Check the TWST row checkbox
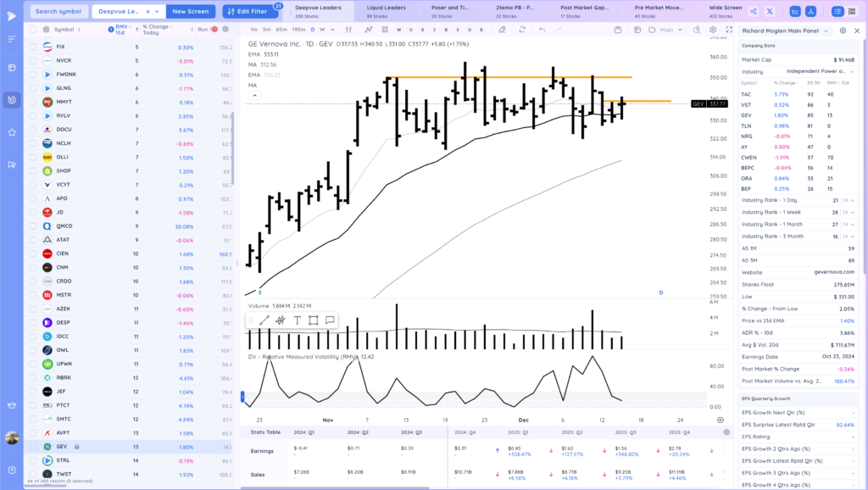Image resolution: width=868 pixels, height=490 pixels. (x=33, y=474)
